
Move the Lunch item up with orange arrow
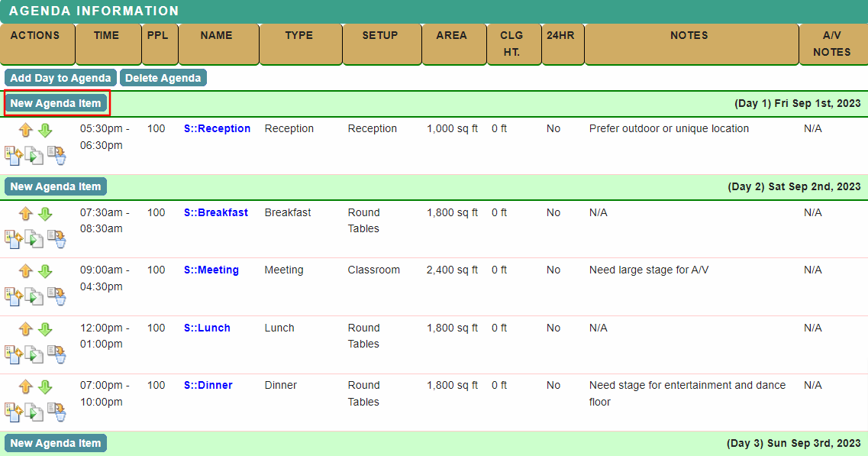pyautogui.click(x=26, y=330)
